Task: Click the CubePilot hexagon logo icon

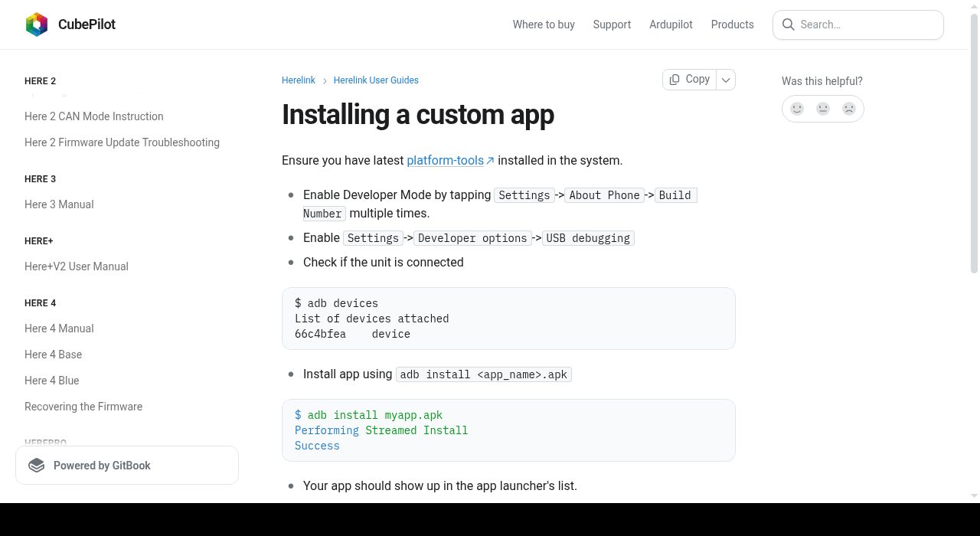Action: pyautogui.click(x=37, y=25)
